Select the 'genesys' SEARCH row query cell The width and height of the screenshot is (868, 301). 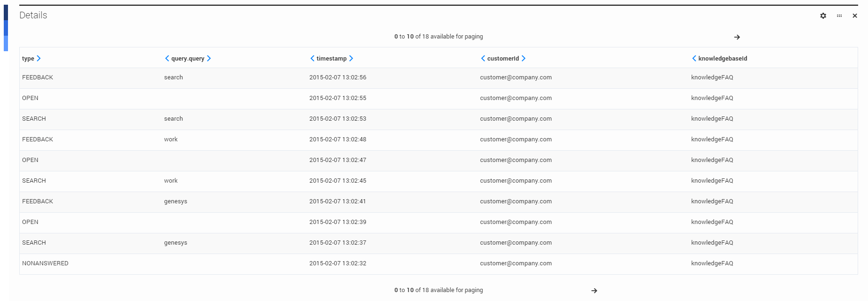175,243
